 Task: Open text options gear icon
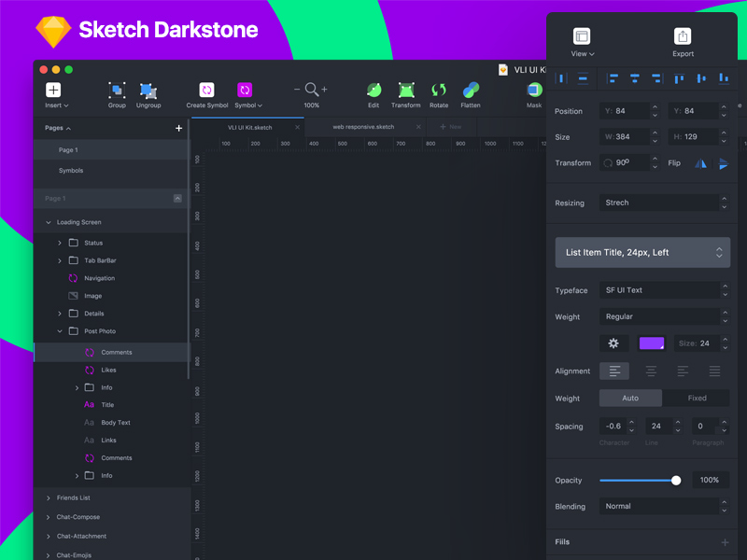tap(613, 343)
